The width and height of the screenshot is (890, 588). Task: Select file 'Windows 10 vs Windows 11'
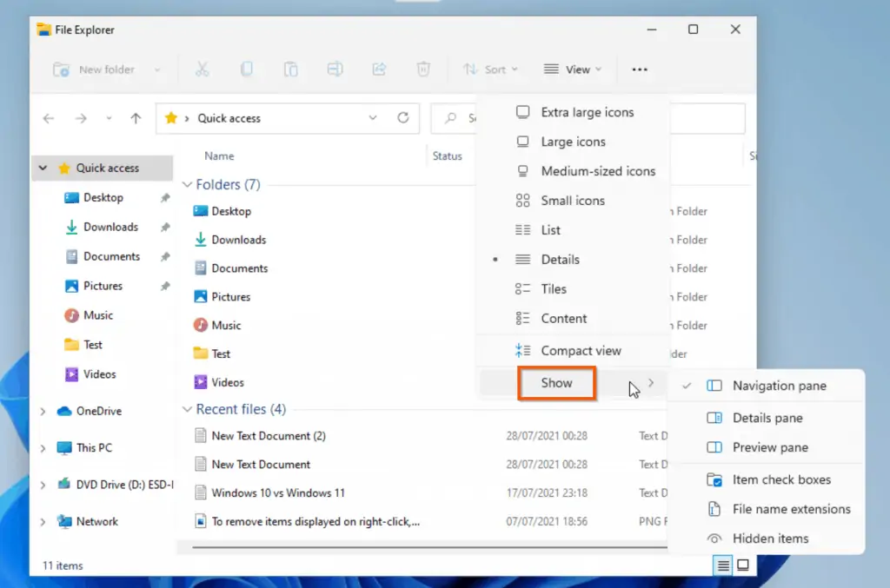click(x=278, y=492)
